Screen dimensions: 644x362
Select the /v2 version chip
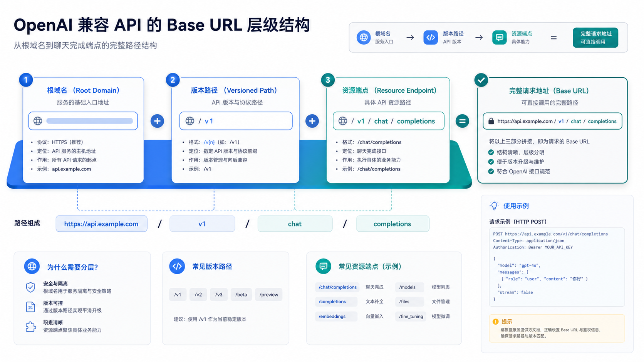pyautogui.click(x=198, y=295)
